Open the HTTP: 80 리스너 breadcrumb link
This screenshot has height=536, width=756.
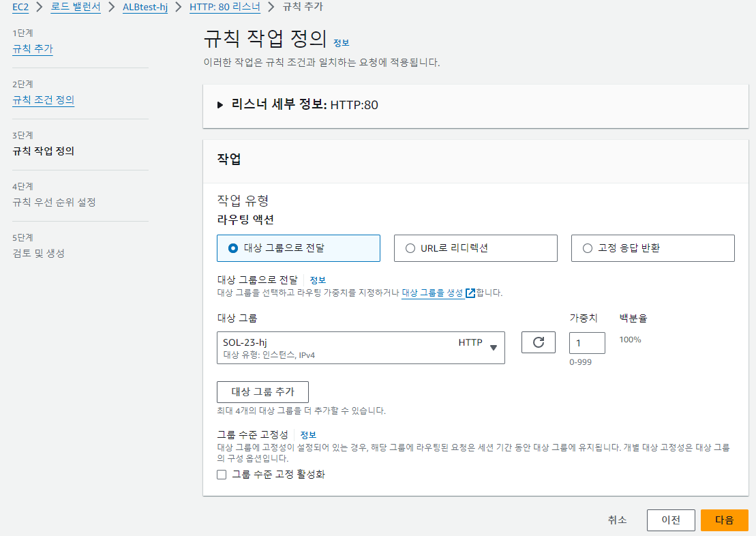(x=225, y=8)
